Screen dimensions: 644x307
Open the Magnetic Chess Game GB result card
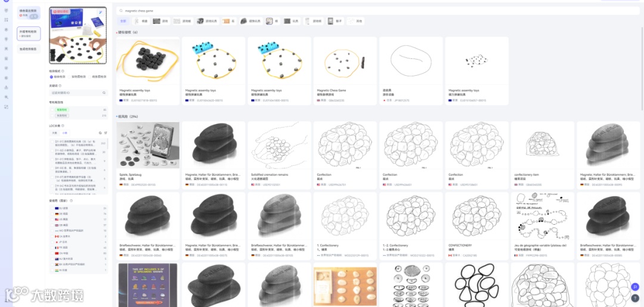345,71
